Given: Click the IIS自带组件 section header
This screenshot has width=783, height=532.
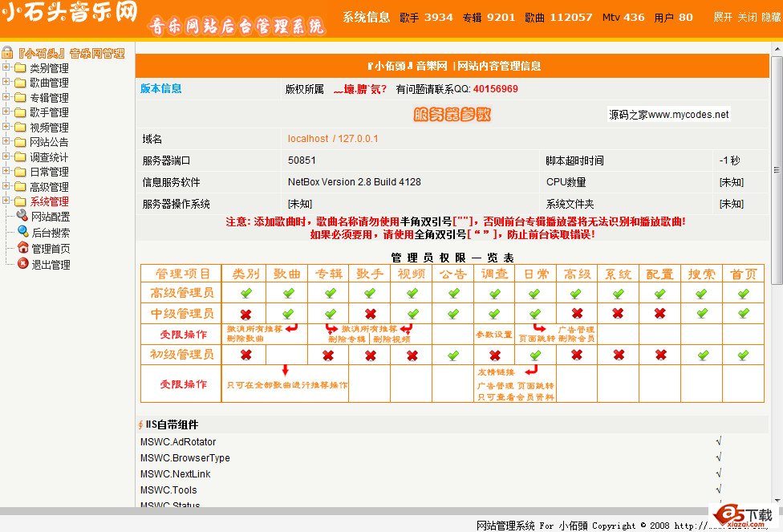Looking at the screenshot, I should (172, 424).
